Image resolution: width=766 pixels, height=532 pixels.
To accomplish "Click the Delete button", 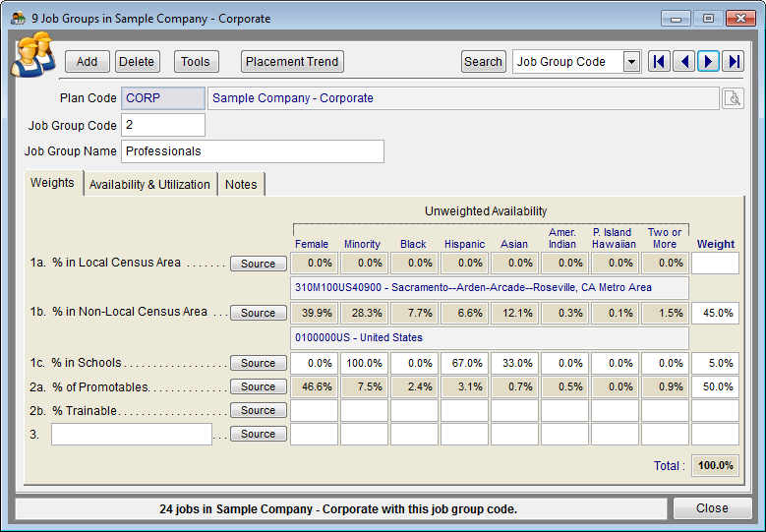I will (138, 62).
